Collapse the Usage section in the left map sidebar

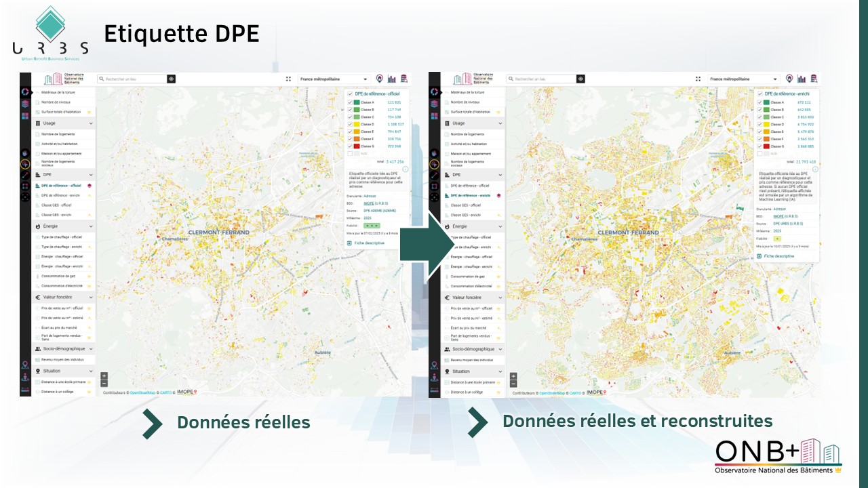(91, 123)
